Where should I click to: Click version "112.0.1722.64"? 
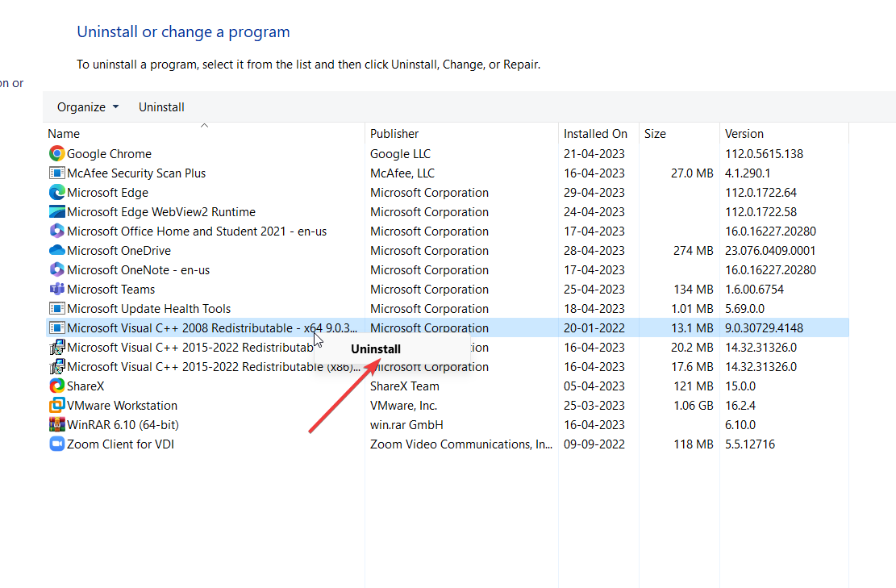(x=761, y=193)
